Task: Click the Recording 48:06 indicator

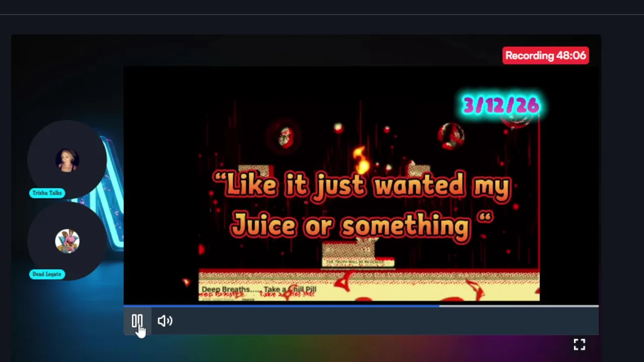Action: tap(545, 55)
